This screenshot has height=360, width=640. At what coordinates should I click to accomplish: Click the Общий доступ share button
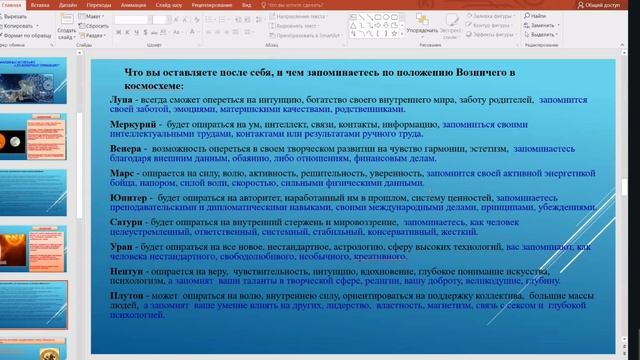pyautogui.click(x=599, y=5)
